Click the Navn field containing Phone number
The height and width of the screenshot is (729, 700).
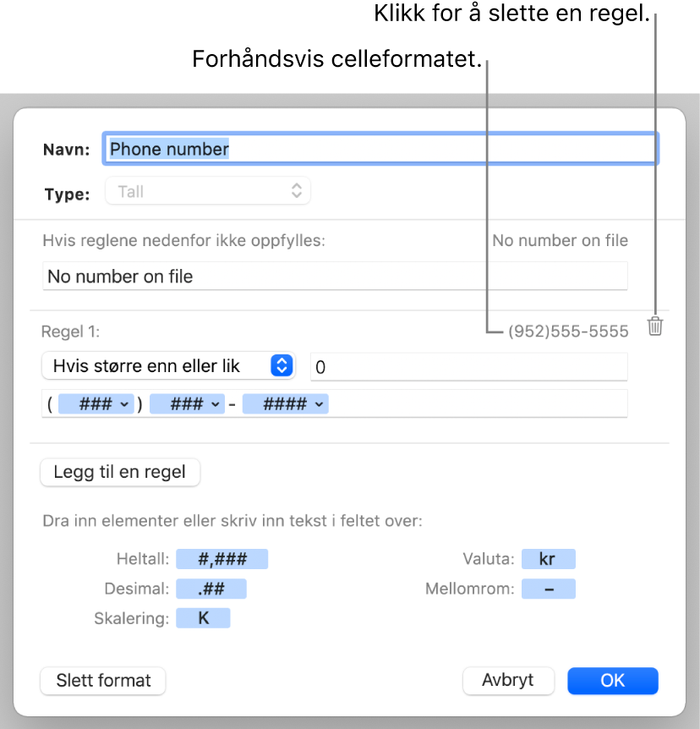pyautogui.click(x=380, y=149)
